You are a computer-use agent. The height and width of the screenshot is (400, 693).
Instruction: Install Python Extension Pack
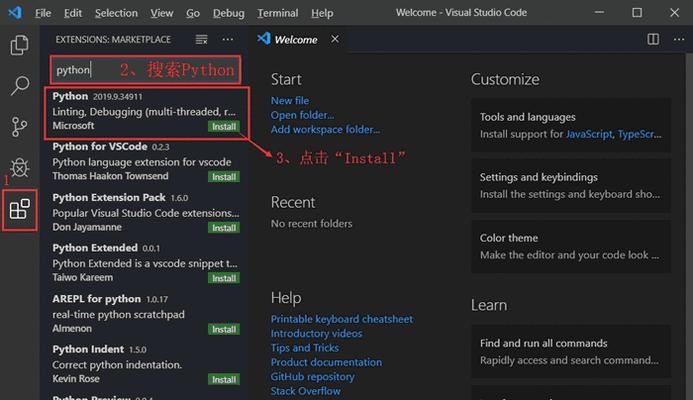point(224,228)
